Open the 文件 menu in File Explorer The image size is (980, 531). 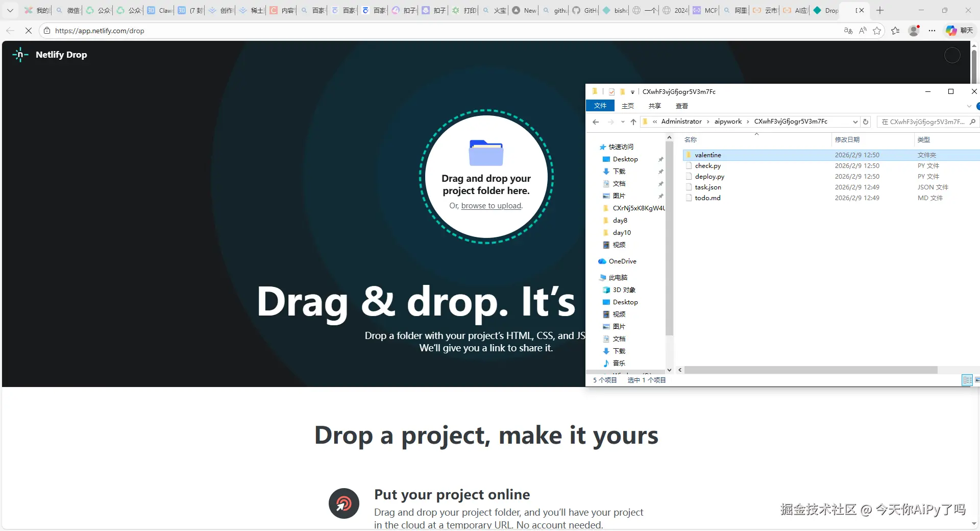click(x=600, y=106)
